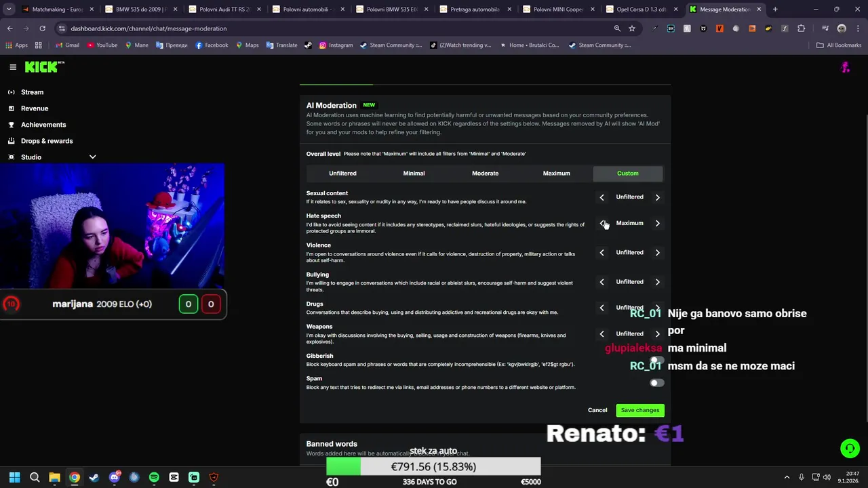Select the Custom overall level

point(628,174)
